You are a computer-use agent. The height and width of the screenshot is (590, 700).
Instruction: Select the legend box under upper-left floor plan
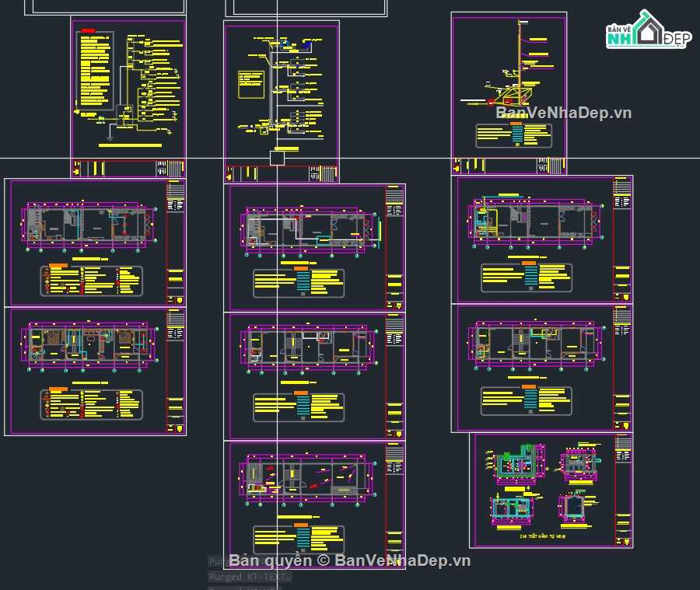[x=92, y=281]
